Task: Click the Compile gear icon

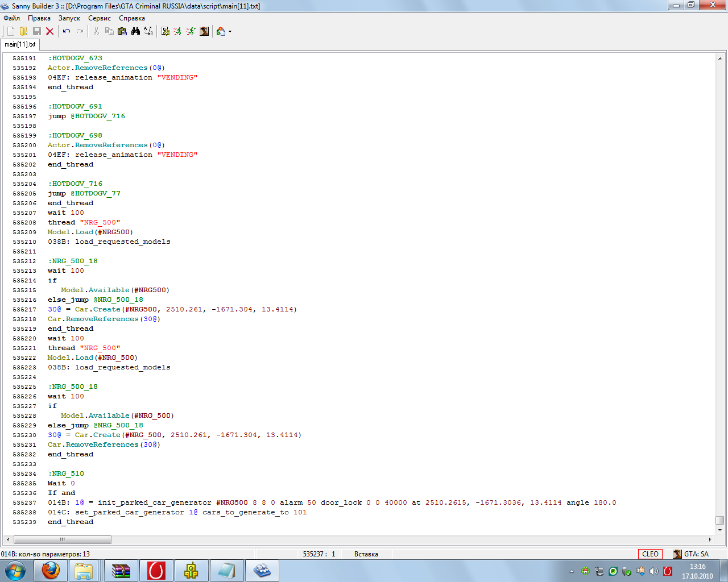Action: (166, 31)
